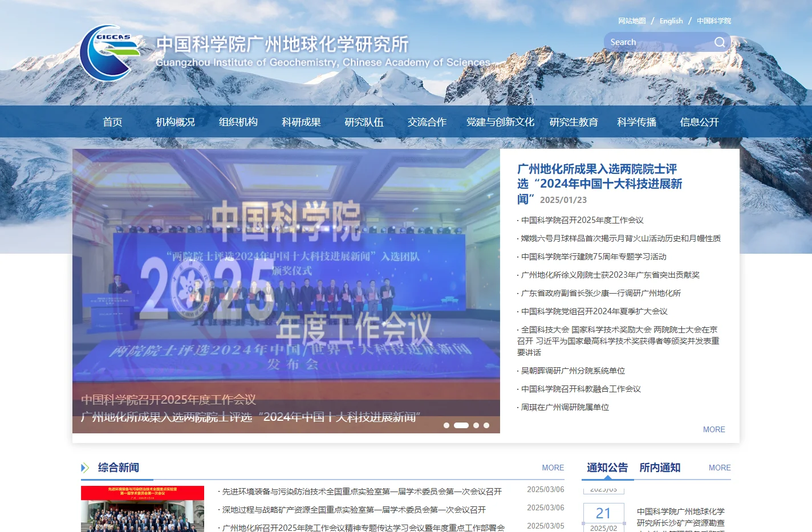Open the 机构概况 menu

(x=175, y=122)
